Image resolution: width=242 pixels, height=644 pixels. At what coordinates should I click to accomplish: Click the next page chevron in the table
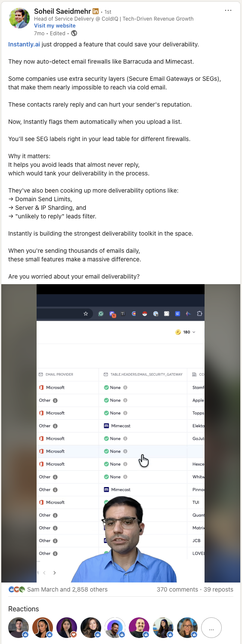(55, 573)
